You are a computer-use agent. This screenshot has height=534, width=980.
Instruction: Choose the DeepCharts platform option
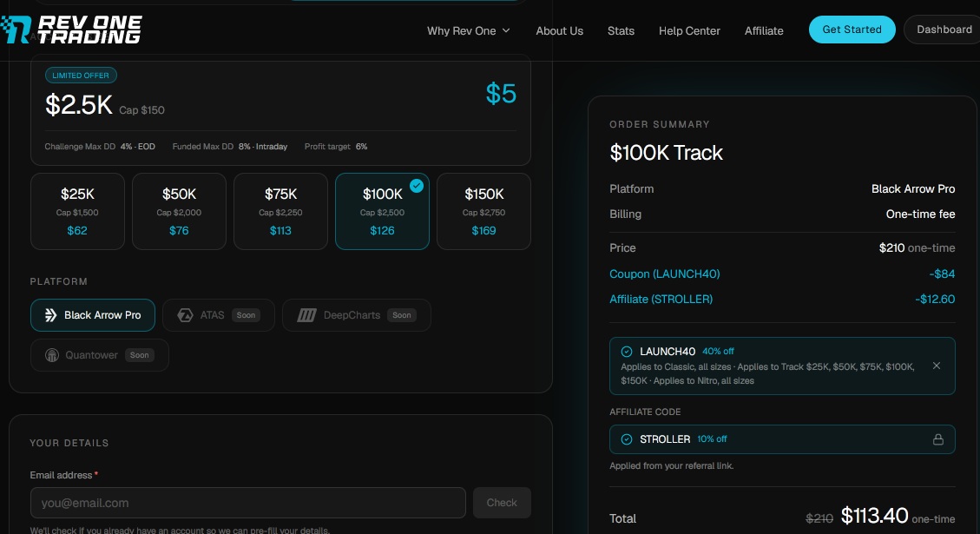[356, 315]
